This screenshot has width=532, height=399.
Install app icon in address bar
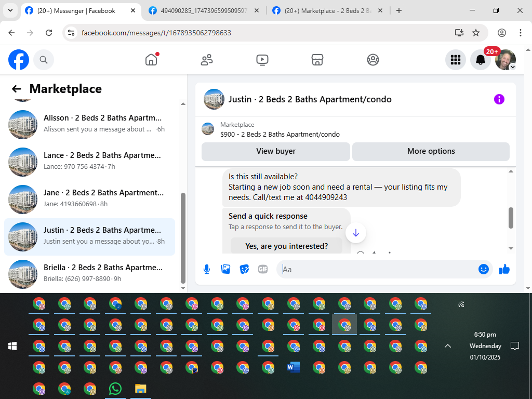pyautogui.click(x=459, y=33)
